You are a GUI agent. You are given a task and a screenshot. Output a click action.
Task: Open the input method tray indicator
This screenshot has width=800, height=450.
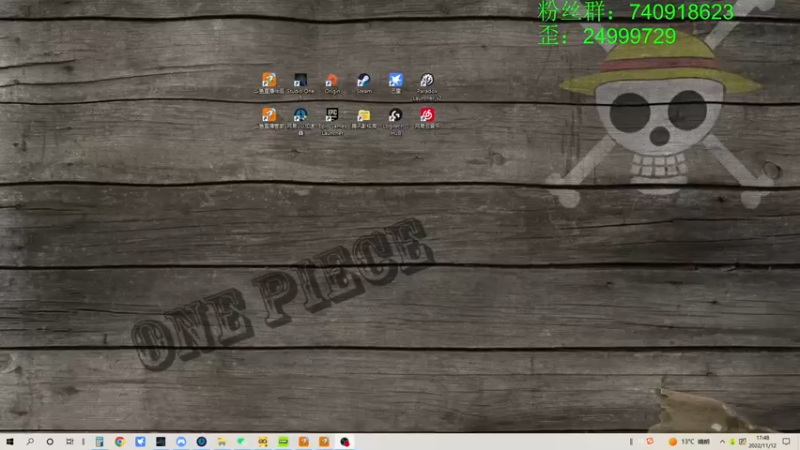(x=742, y=441)
